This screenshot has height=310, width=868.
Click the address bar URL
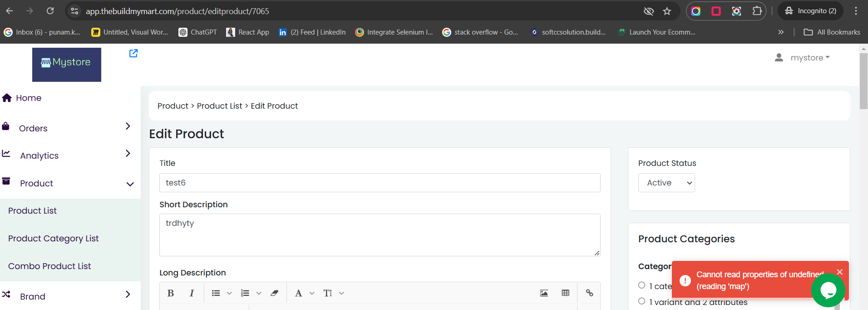click(178, 11)
